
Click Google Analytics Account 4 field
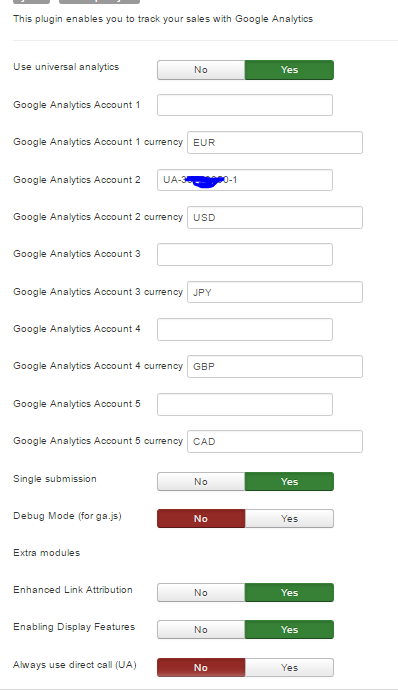pyautogui.click(x=245, y=330)
